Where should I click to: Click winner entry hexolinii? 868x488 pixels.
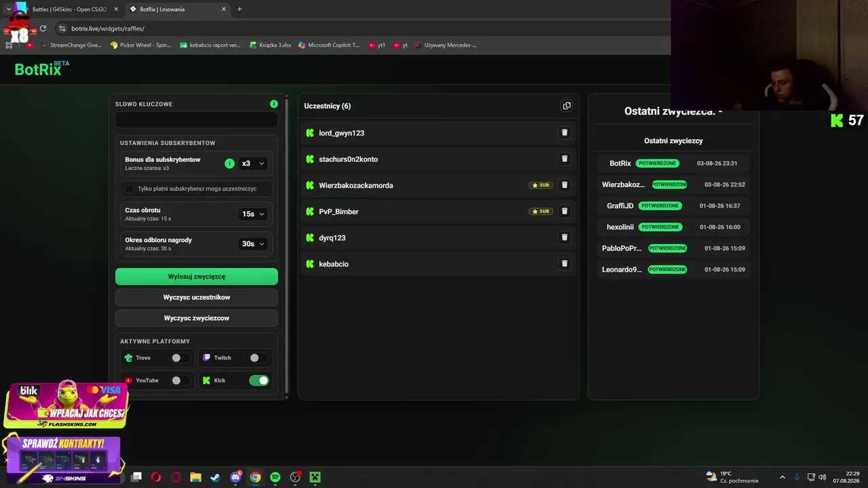(673, 227)
